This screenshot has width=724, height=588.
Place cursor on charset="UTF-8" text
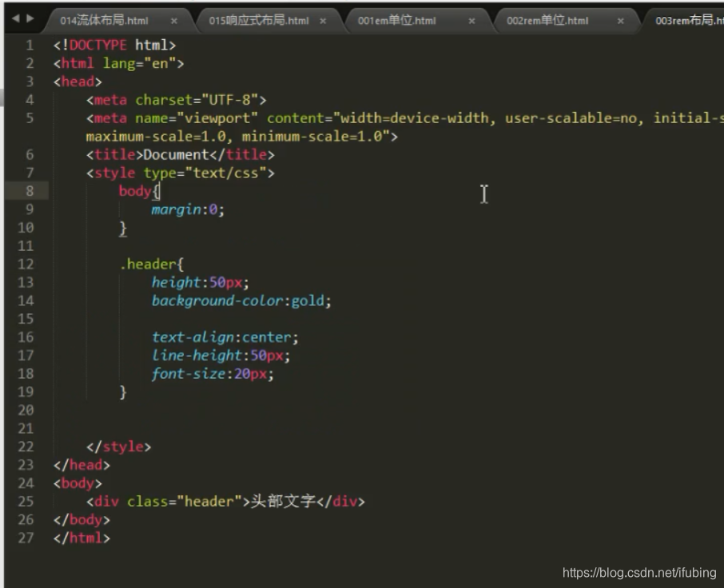point(197,100)
